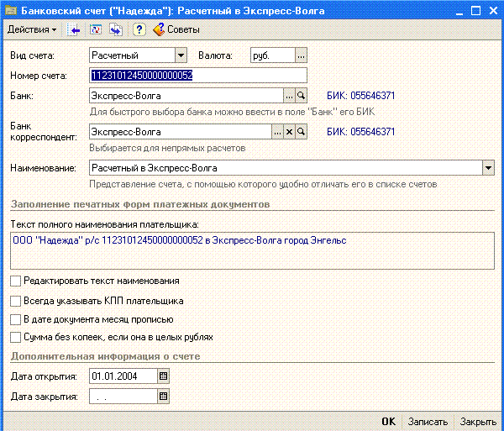Click the Наименование field text

[286, 168]
